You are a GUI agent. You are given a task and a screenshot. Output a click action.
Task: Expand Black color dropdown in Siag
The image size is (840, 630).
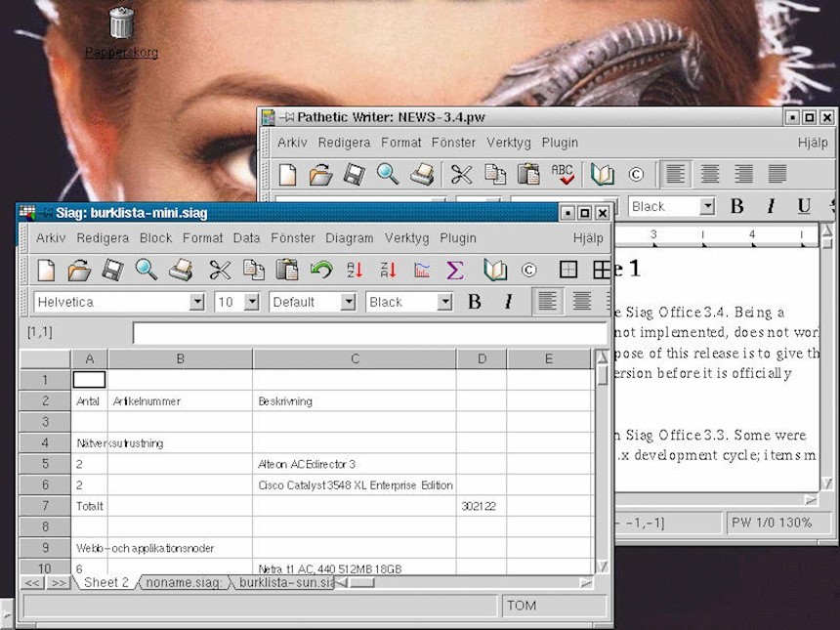pyautogui.click(x=444, y=302)
